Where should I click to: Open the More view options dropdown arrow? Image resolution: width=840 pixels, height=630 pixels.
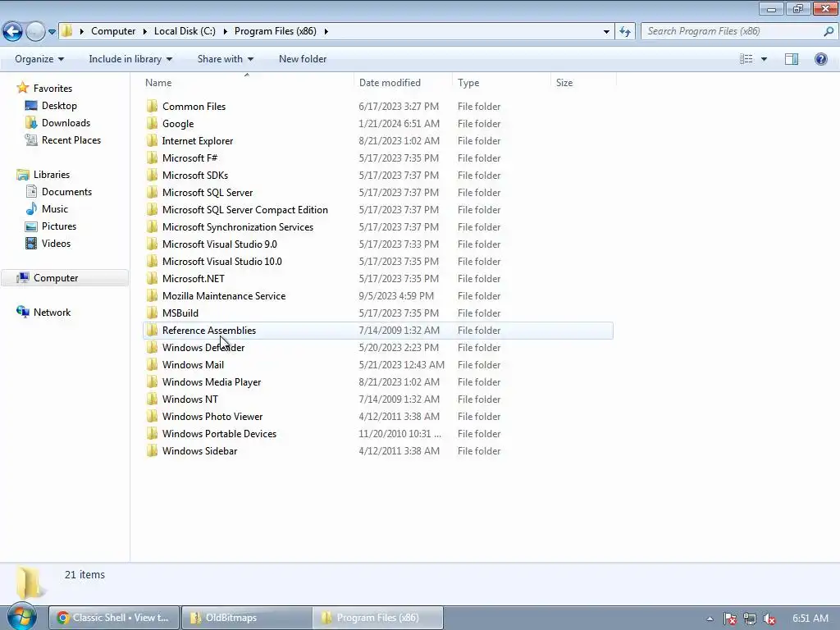click(764, 59)
